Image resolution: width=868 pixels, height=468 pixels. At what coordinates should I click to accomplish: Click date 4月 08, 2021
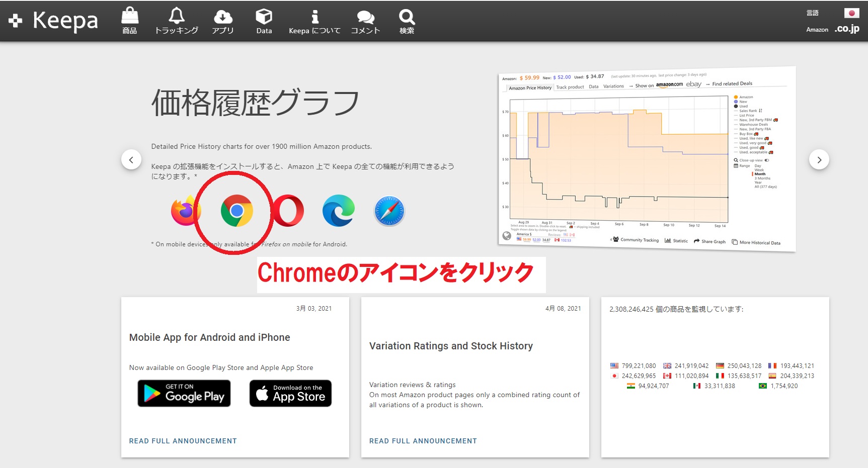point(563,309)
